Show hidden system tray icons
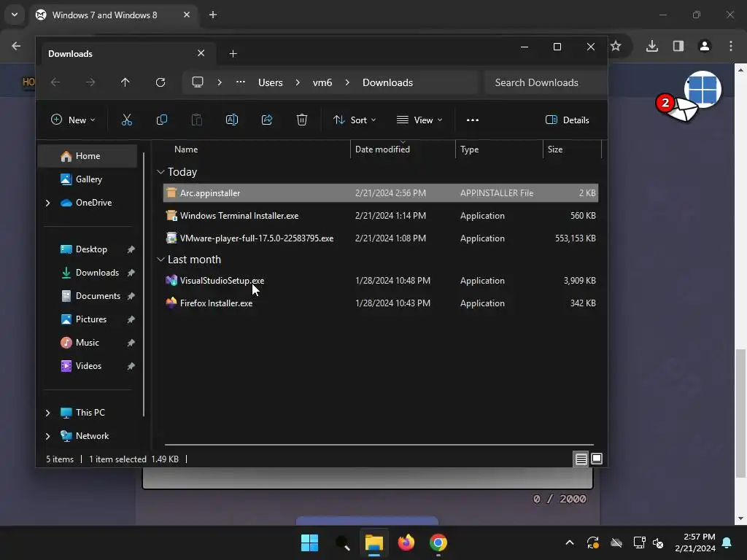747x560 pixels. pos(569,542)
